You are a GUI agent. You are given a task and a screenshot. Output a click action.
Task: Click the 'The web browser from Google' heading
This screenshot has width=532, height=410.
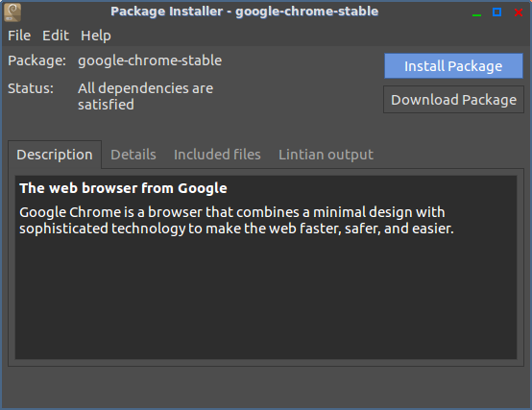[123, 188]
